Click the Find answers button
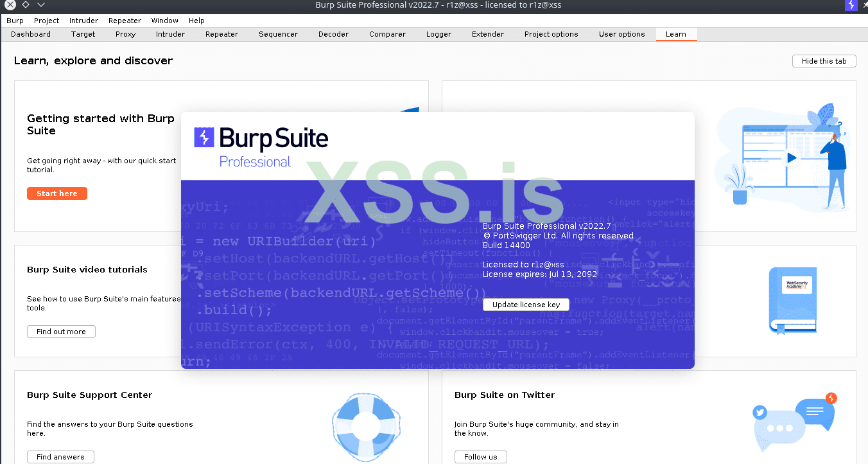This screenshot has width=868, height=464. click(x=60, y=457)
